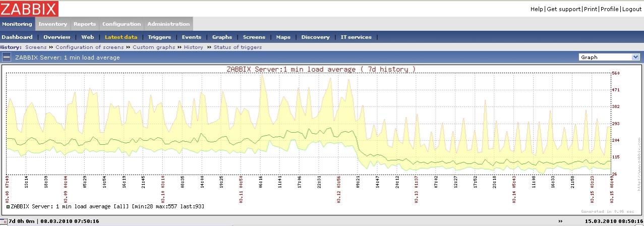Open the Graph view-type dropdown
Image resolution: width=644 pixels, height=226 pixels.
click(x=609, y=57)
